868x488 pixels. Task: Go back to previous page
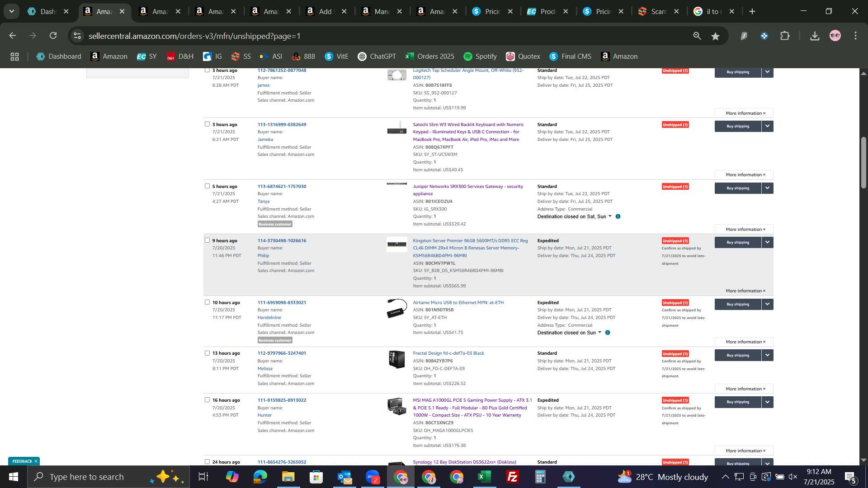[12, 36]
